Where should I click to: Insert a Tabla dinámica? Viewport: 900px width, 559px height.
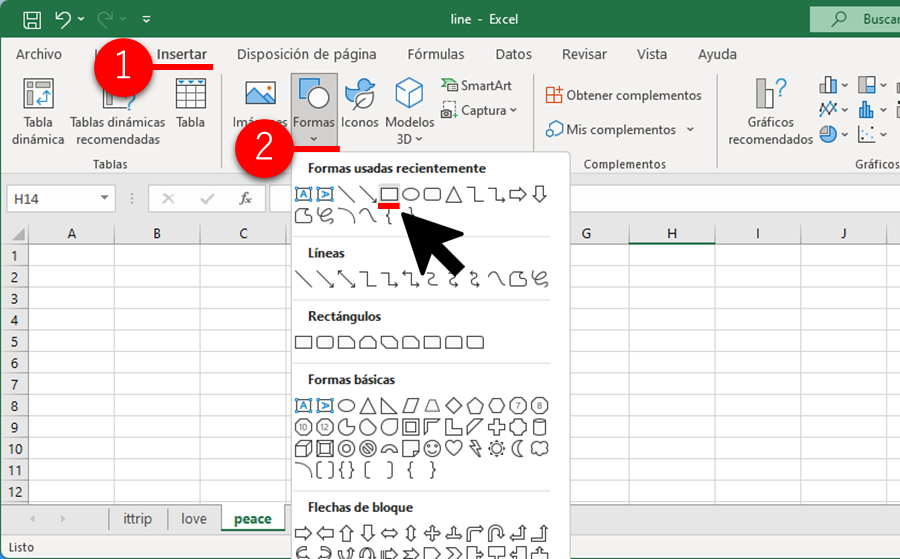point(38,112)
